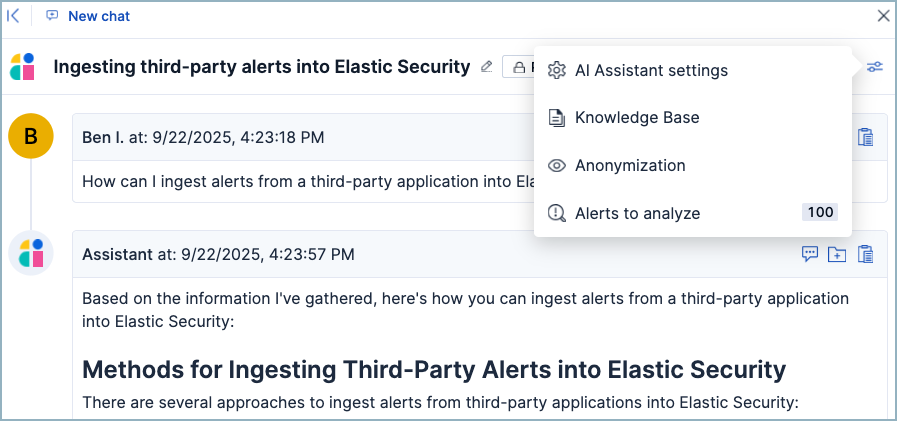Open the Knowledge Base menu entry

[x=636, y=117]
